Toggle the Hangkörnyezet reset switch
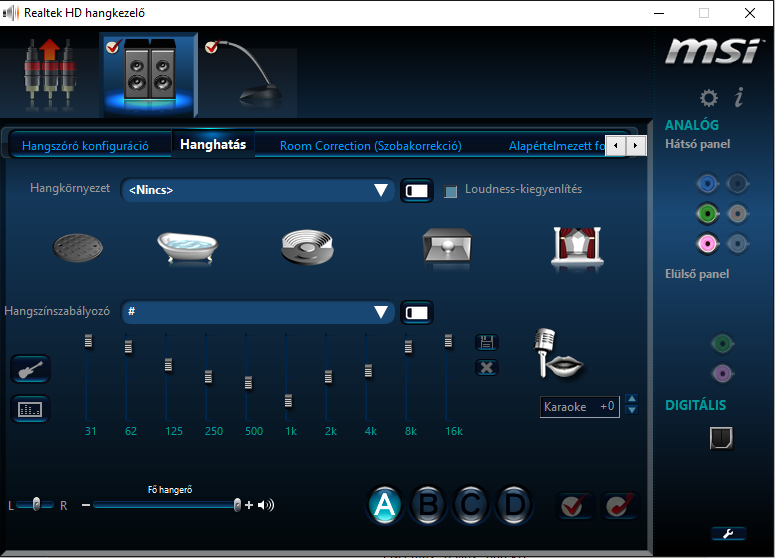The width and height of the screenshot is (775, 558). [x=417, y=190]
